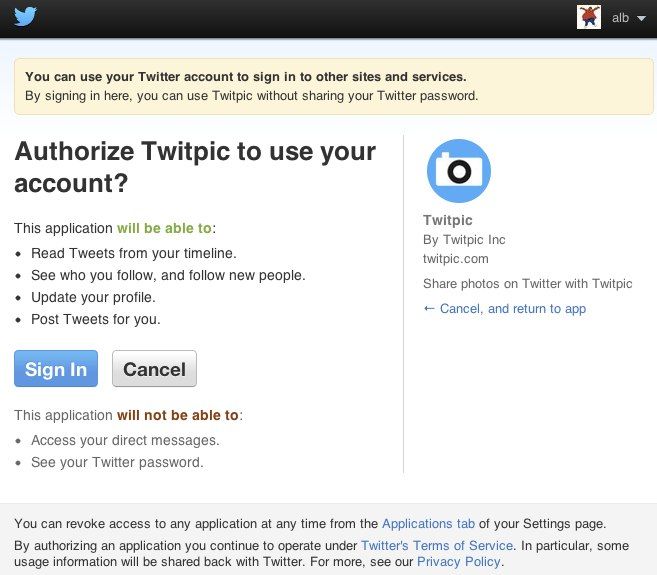Open the alb account menu
This screenshot has height=575, width=657.
(620, 18)
